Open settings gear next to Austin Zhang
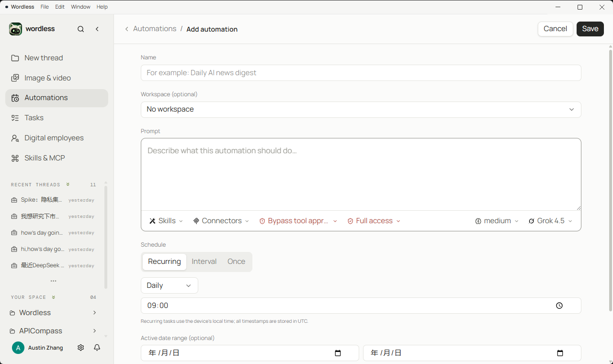This screenshot has height=364, width=613. pyautogui.click(x=81, y=348)
